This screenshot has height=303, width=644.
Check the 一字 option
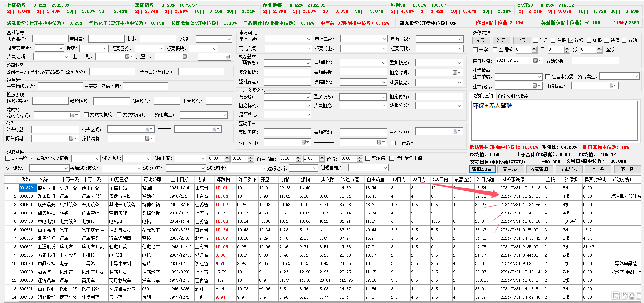point(475,49)
